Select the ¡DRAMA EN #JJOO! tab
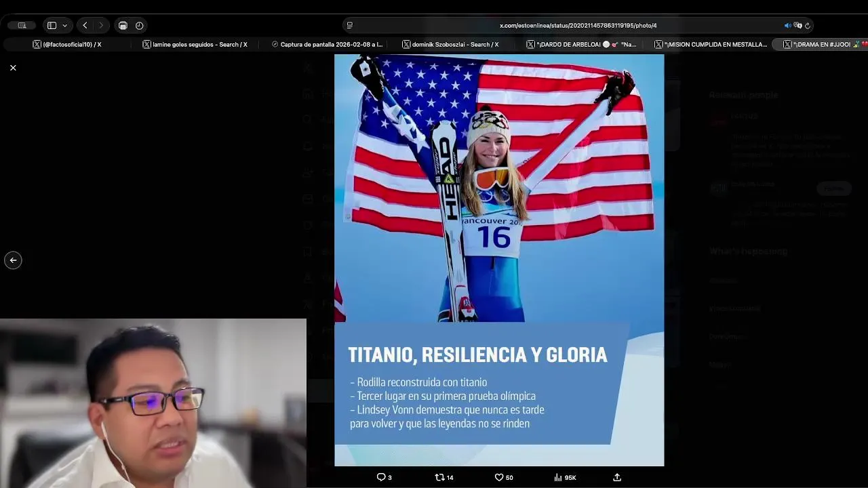The height and width of the screenshot is (488, 868). pos(822,44)
